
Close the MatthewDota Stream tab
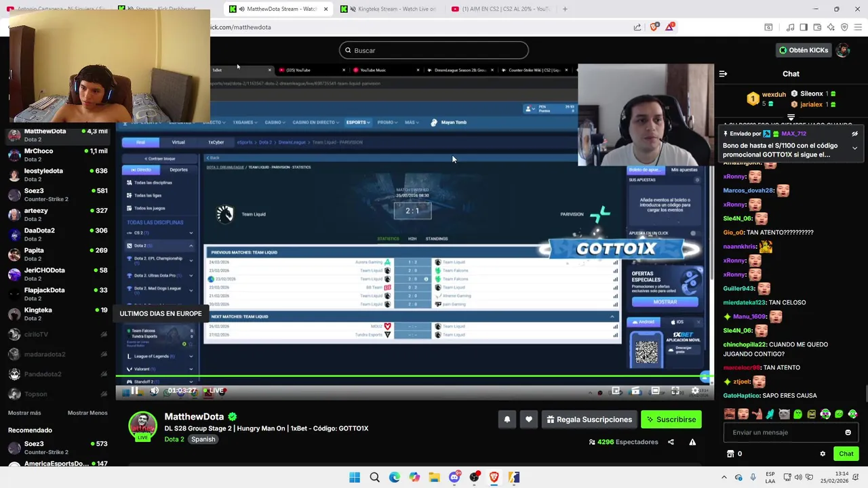[325, 9]
